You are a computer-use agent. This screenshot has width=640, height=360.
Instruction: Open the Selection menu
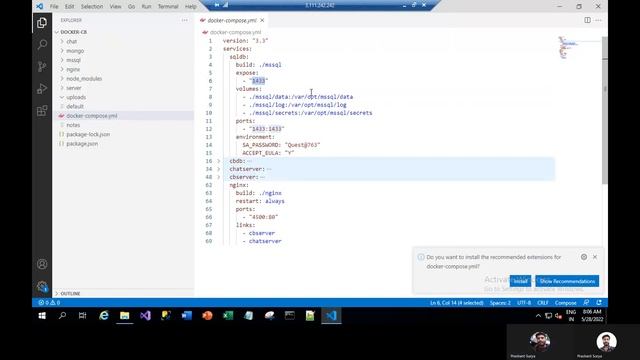click(92, 7)
